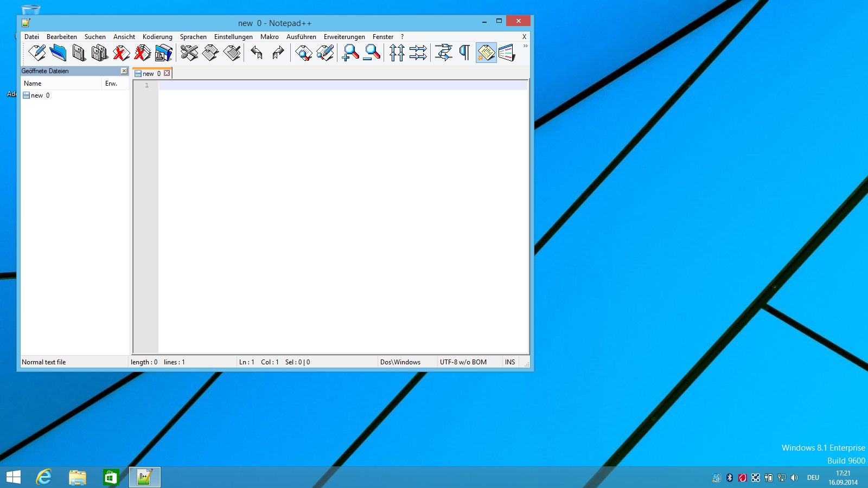Toggle show all characters pilcrow icon
Viewport: 868px width, 488px height.
pos(465,53)
